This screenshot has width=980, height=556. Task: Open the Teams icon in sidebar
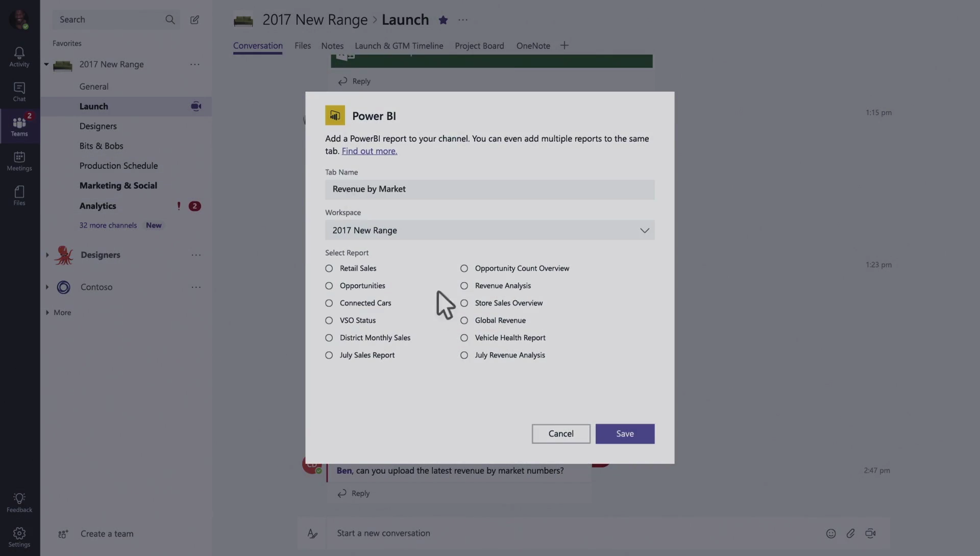point(19,126)
